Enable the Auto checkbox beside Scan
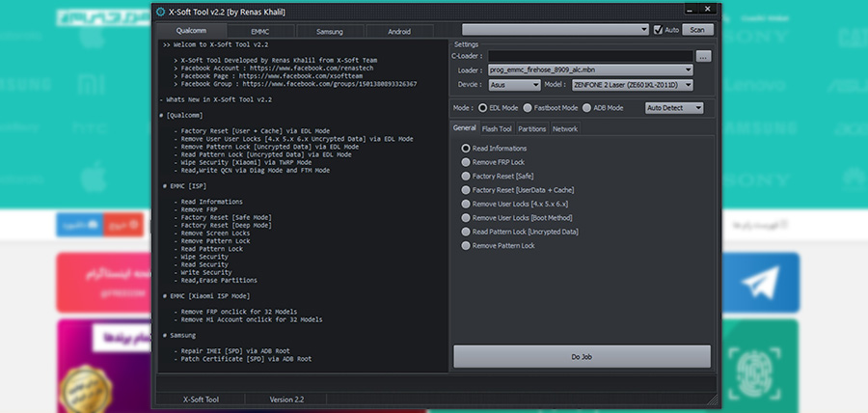Viewport: 868px width, 413px height. [x=658, y=30]
